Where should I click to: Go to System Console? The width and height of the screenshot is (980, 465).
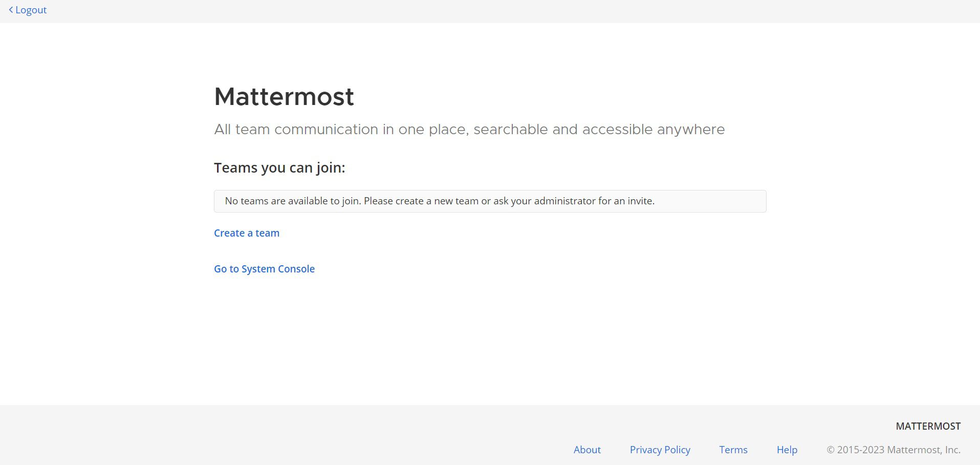pyautogui.click(x=264, y=269)
